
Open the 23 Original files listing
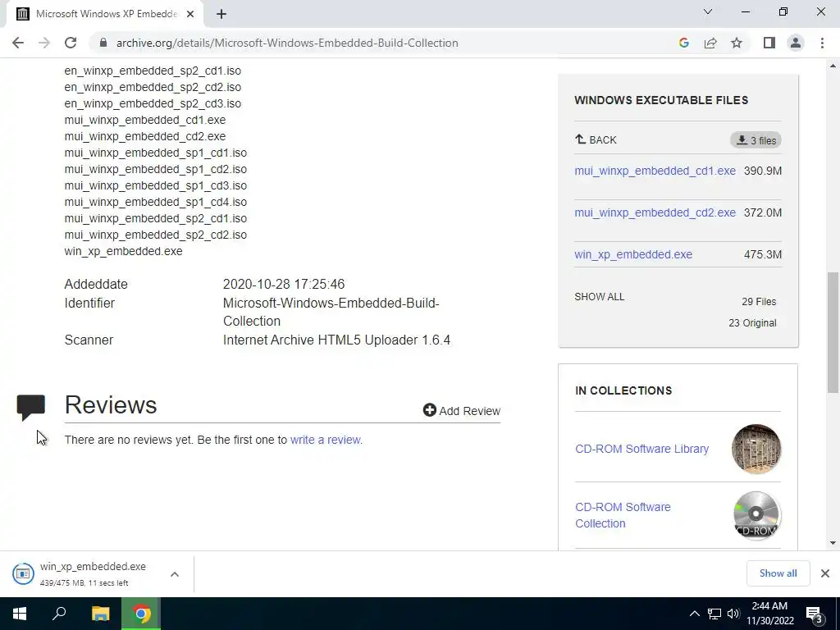pyautogui.click(x=752, y=323)
